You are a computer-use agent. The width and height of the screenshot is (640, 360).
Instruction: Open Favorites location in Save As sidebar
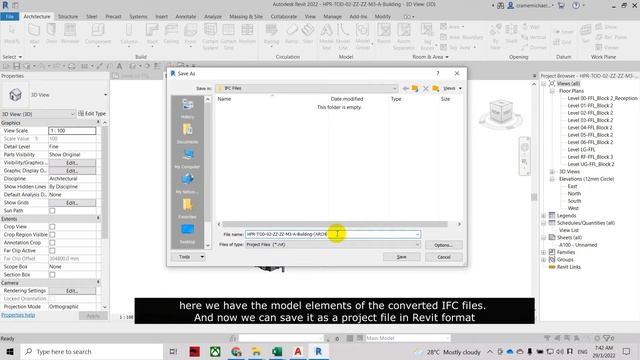click(187, 208)
